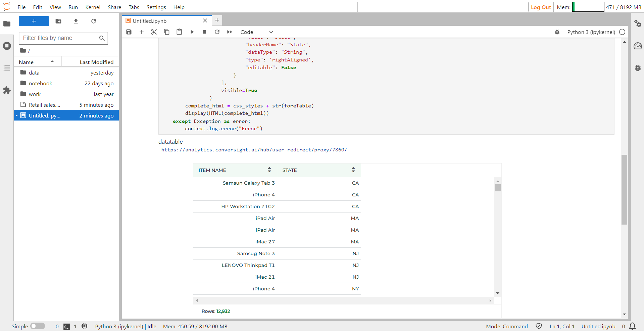Image resolution: width=644 pixels, height=331 pixels.
Task: Open the data folder
Action: coord(66,73)
